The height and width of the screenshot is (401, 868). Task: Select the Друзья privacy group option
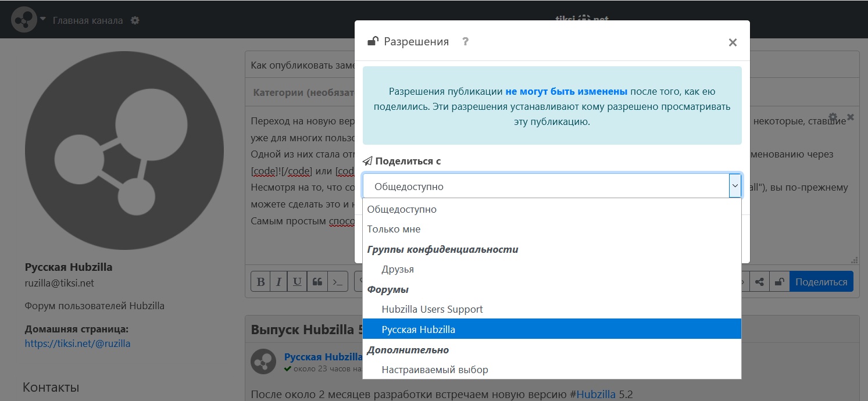coord(398,269)
